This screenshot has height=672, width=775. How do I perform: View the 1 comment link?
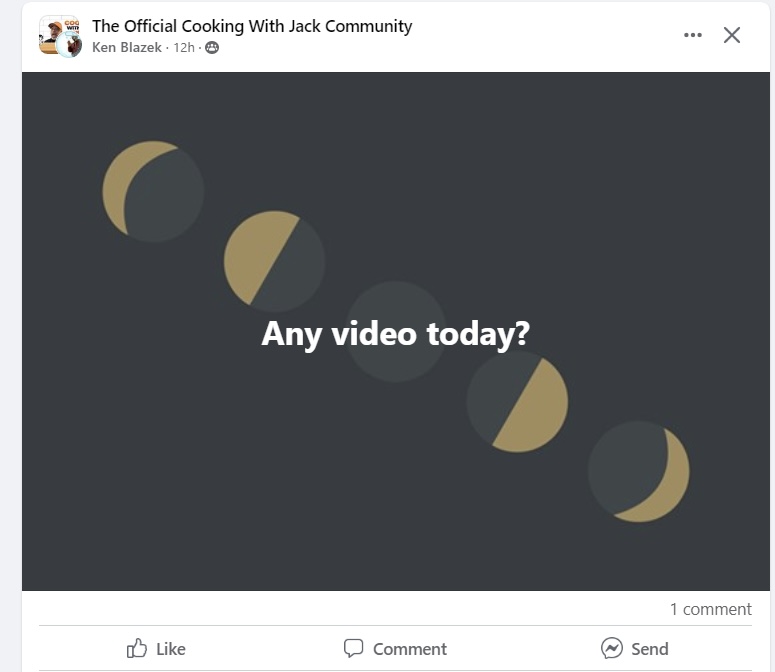point(710,609)
